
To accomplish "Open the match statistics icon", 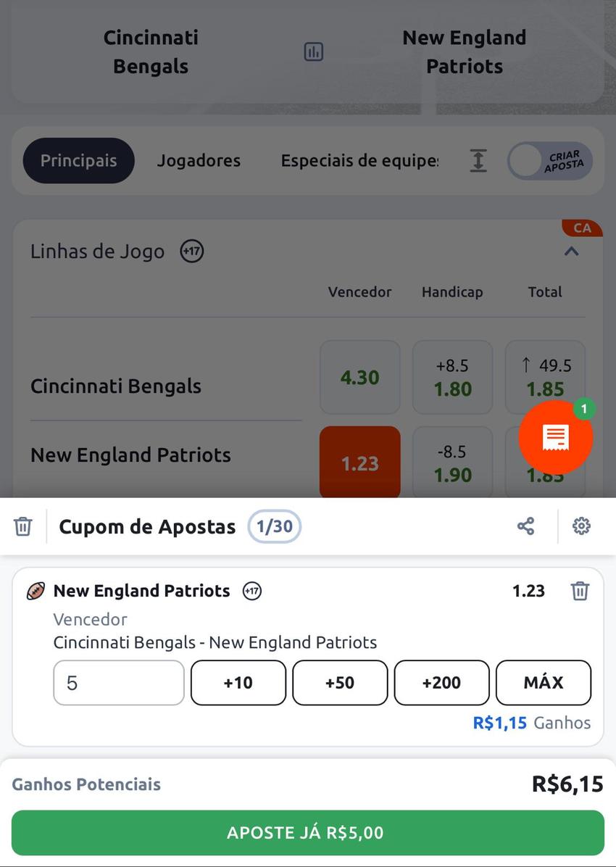I will [312, 51].
